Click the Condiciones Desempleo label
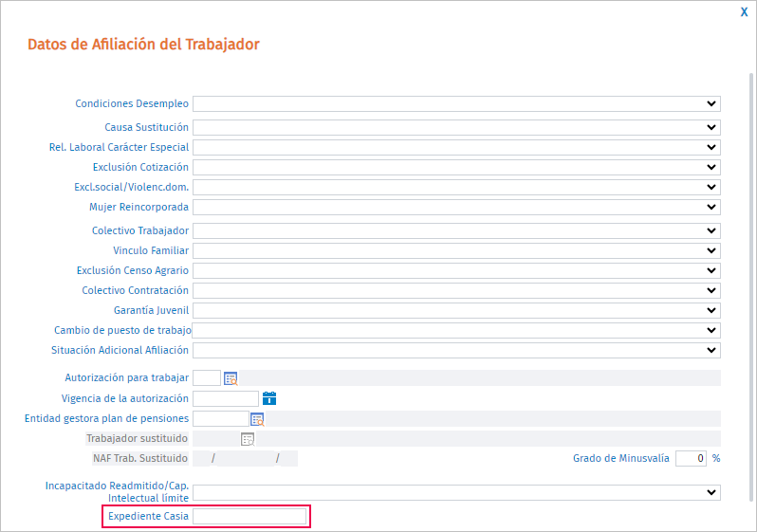The image size is (757, 532). [x=132, y=103]
